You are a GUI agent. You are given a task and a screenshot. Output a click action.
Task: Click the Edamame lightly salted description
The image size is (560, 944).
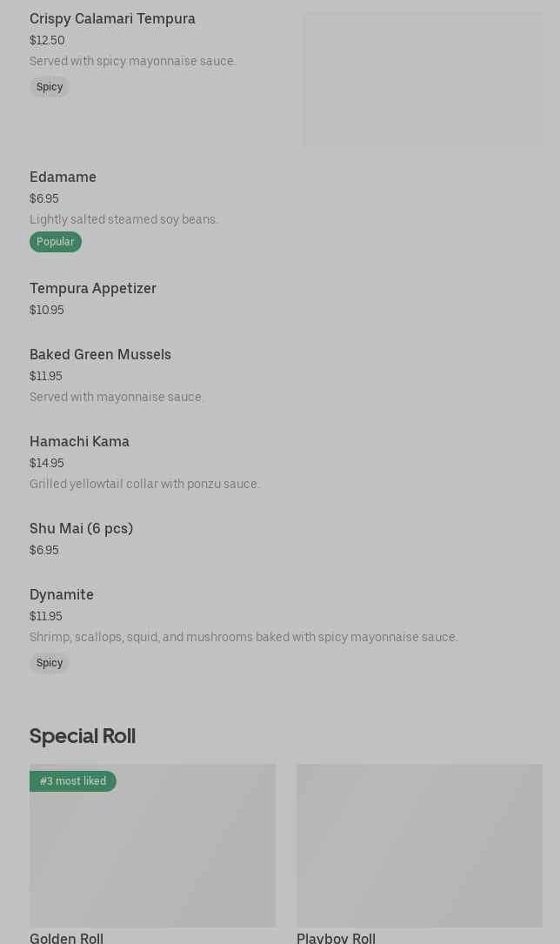pyautogui.click(x=123, y=219)
